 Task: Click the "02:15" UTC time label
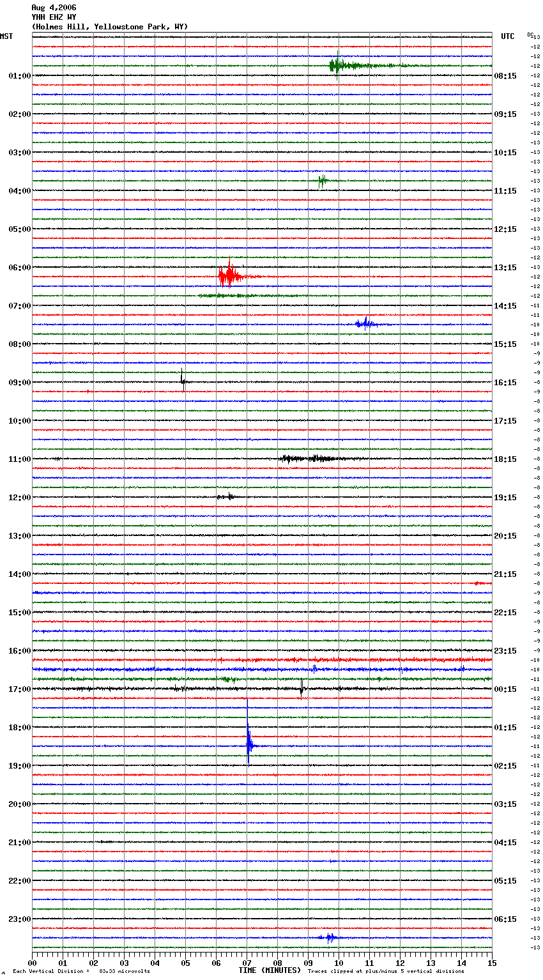coord(505,766)
